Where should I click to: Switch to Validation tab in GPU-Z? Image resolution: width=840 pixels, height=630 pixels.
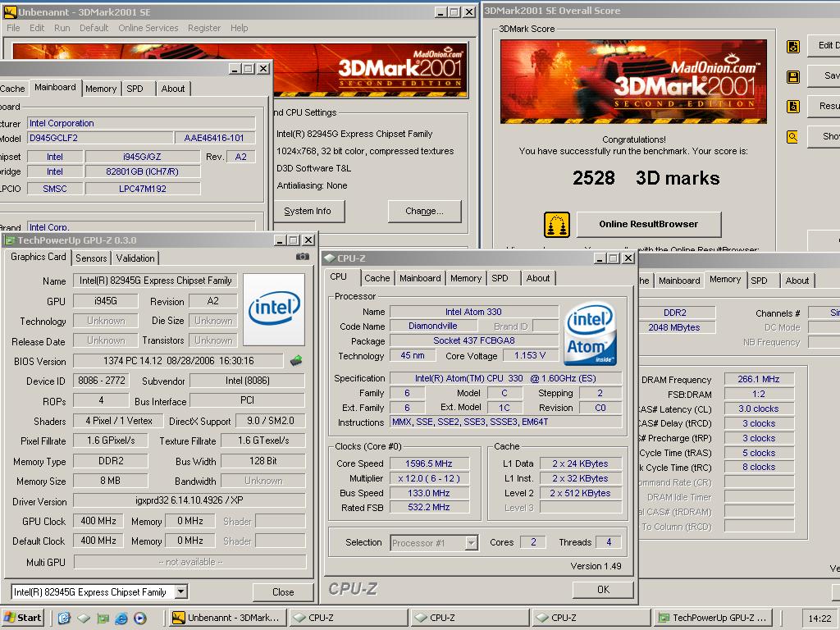coord(135,258)
